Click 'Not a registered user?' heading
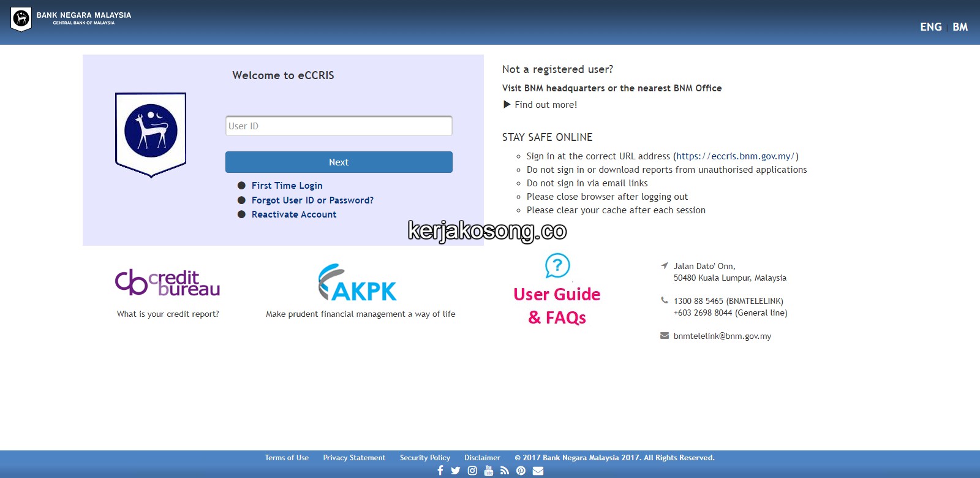The height and width of the screenshot is (478, 980). 557,69
